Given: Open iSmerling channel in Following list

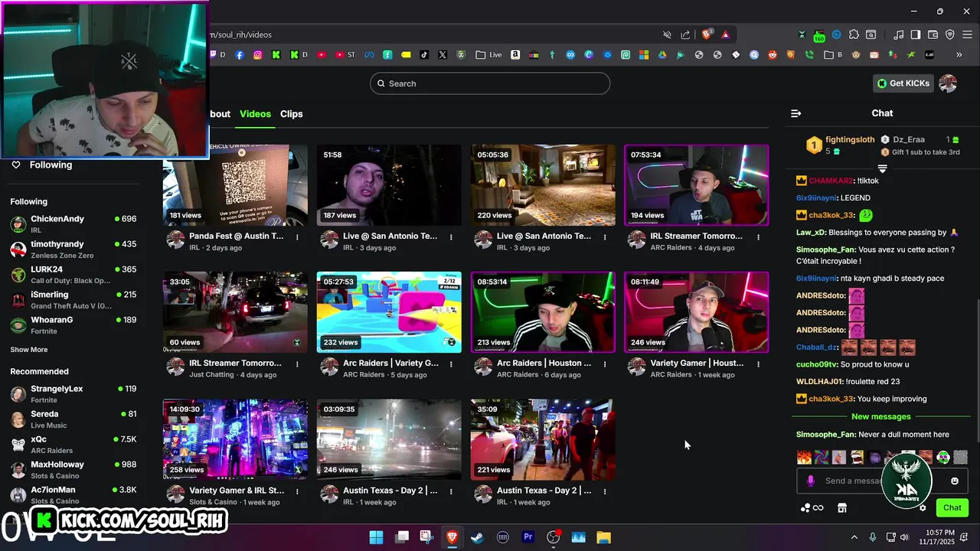Looking at the screenshot, I should point(73,299).
